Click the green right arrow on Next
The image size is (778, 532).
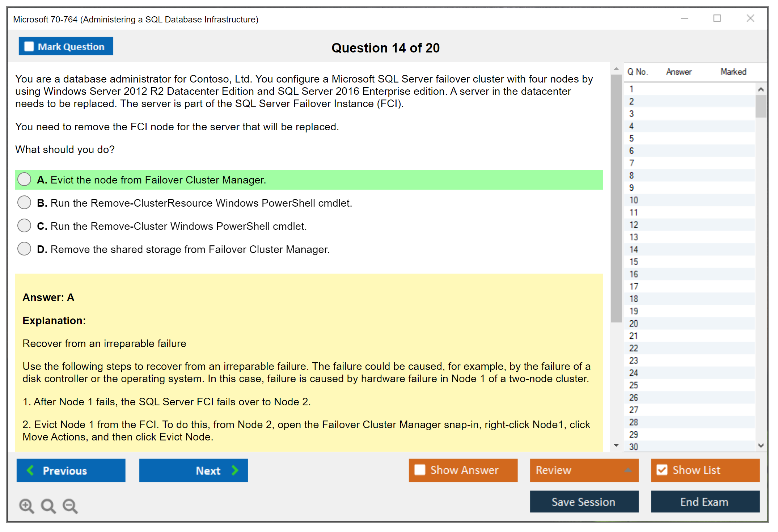pyautogui.click(x=235, y=470)
